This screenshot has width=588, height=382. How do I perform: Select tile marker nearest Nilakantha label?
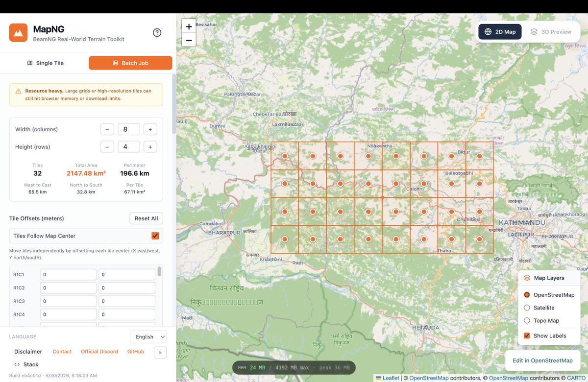368,156
